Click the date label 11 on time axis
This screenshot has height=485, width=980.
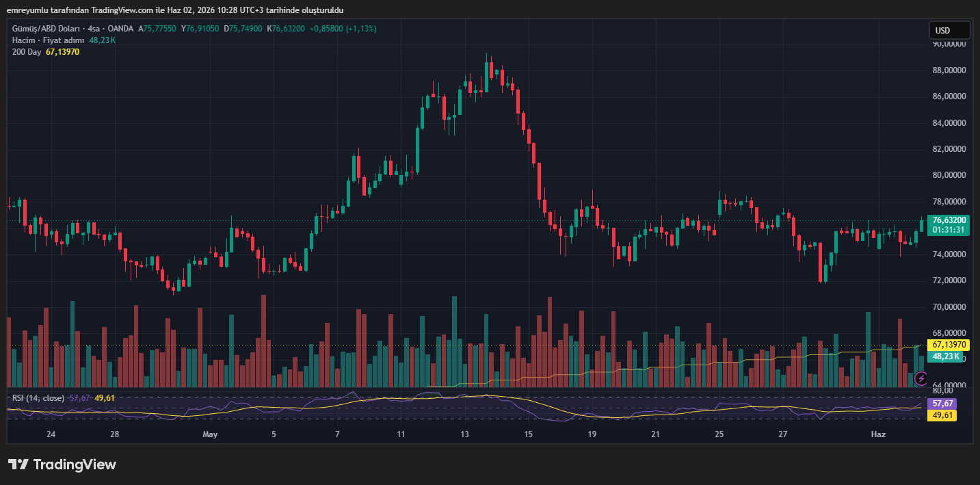(401, 434)
